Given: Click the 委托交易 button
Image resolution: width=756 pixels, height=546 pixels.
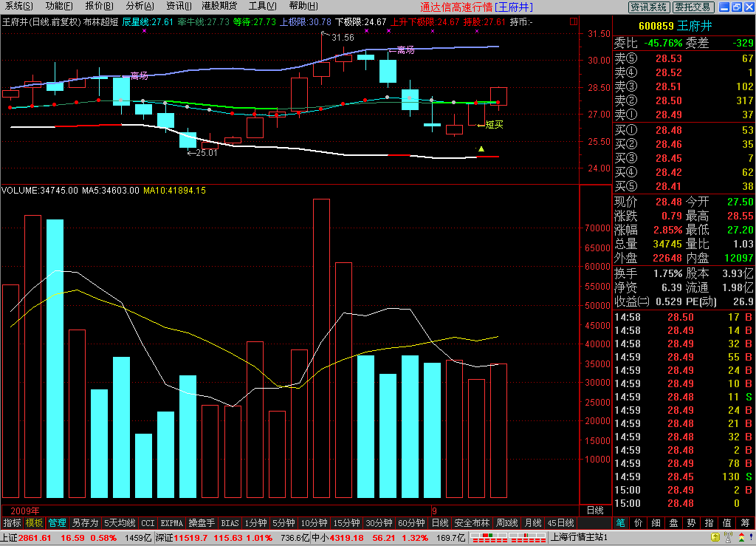Looking at the screenshot, I should (693, 7).
